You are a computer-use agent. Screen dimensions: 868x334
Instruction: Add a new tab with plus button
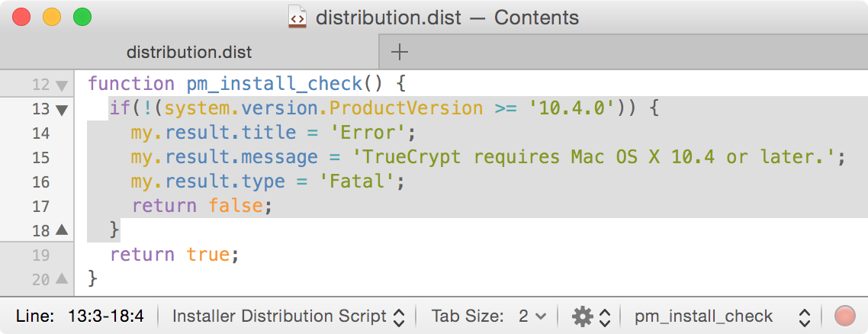point(400,52)
